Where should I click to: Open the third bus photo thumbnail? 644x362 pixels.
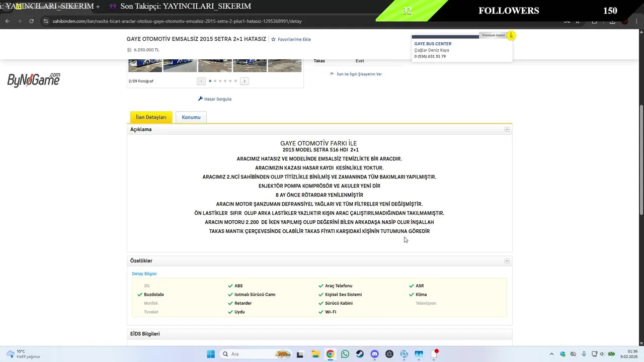coord(215,65)
